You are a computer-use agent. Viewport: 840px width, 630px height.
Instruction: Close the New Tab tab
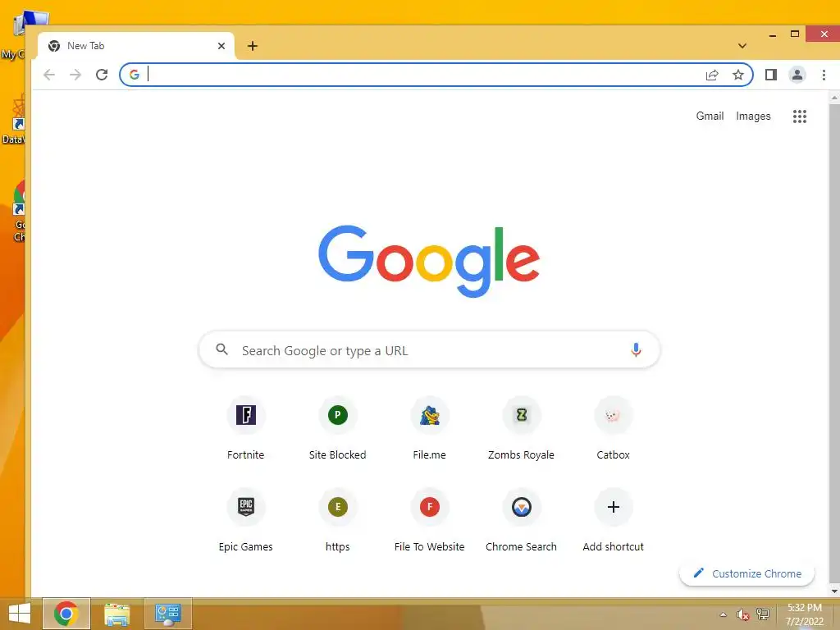(221, 46)
